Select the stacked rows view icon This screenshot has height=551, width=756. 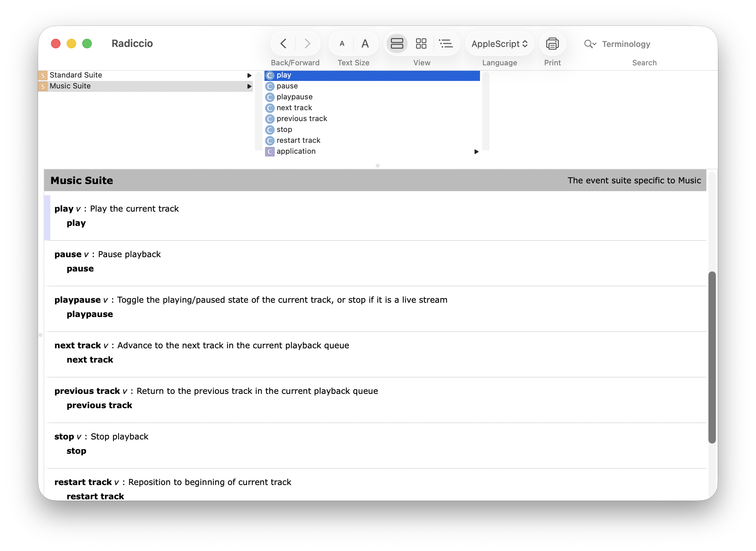tap(397, 44)
